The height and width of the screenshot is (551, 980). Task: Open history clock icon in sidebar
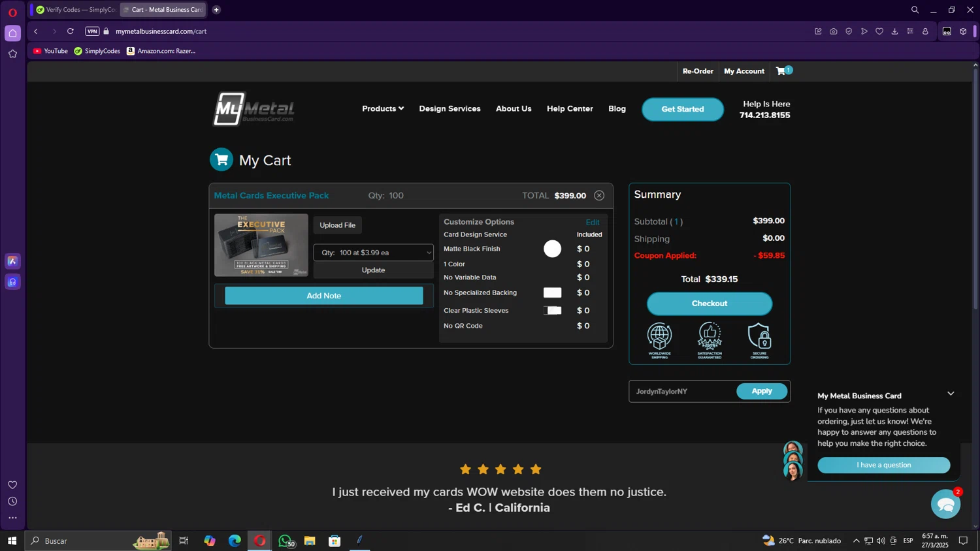pos(12,501)
